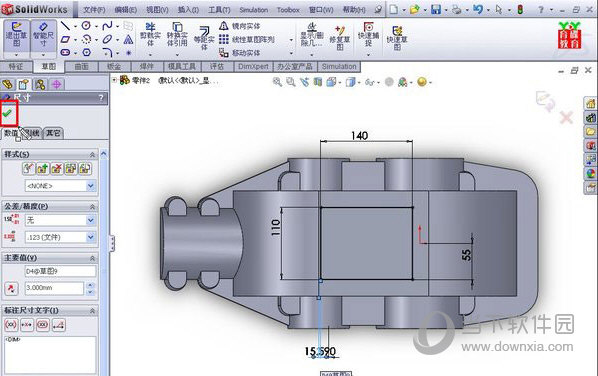Collapse the 样式(S) section
This screenshot has width=598, height=376.
(92, 154)
